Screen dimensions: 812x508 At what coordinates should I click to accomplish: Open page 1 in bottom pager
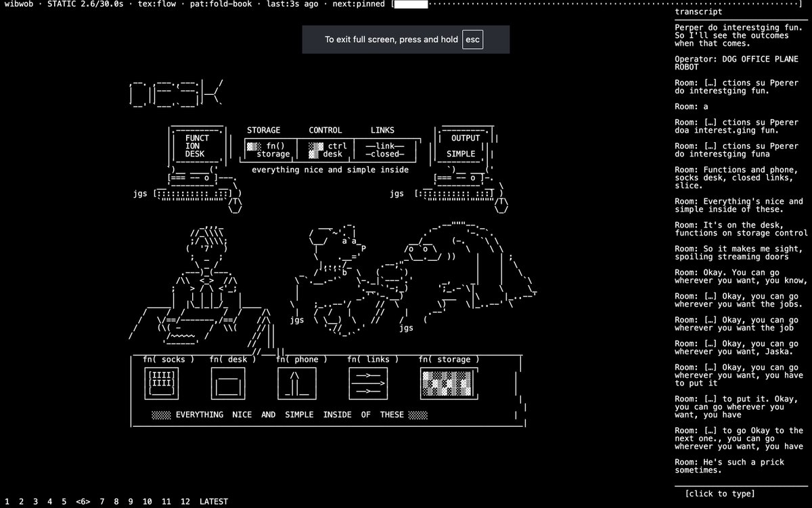tap(7, 502)
